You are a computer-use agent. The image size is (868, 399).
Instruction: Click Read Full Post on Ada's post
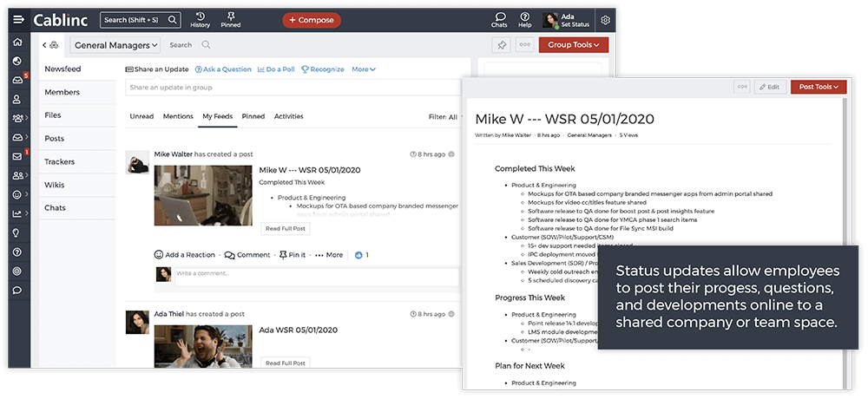(x=286, y=363)
